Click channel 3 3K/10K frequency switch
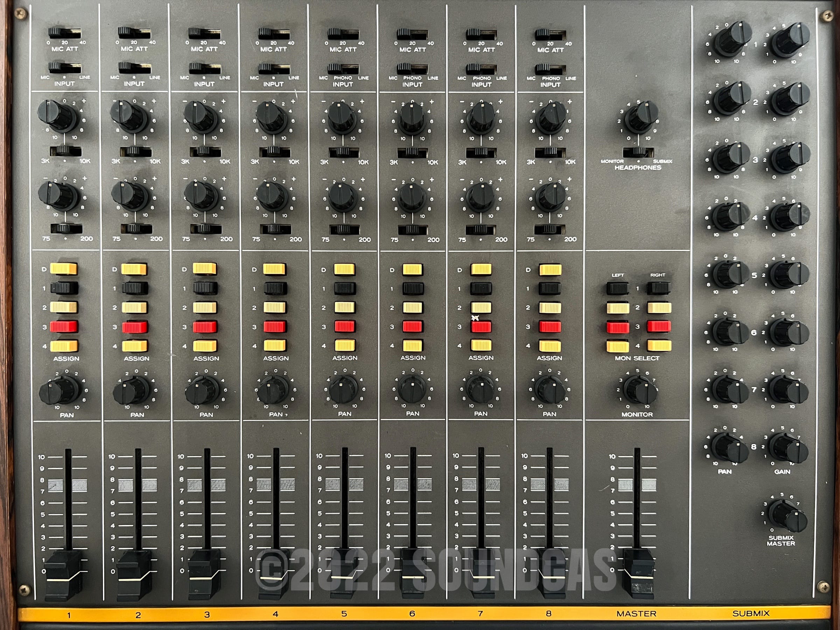 pyautogui.click(x=205, y=152)
